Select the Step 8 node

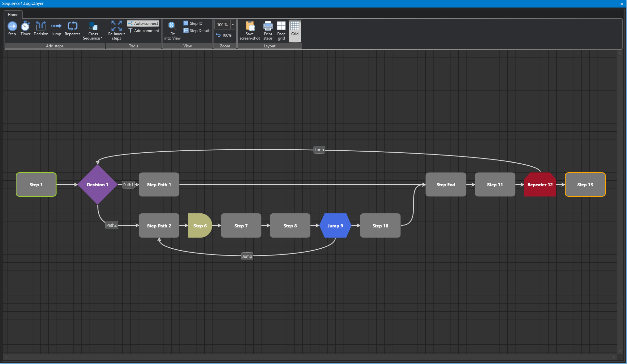coord(290,226)
